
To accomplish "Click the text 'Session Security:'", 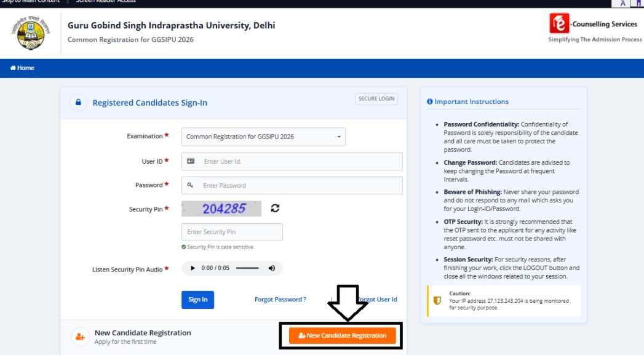I will coord(468,260).
